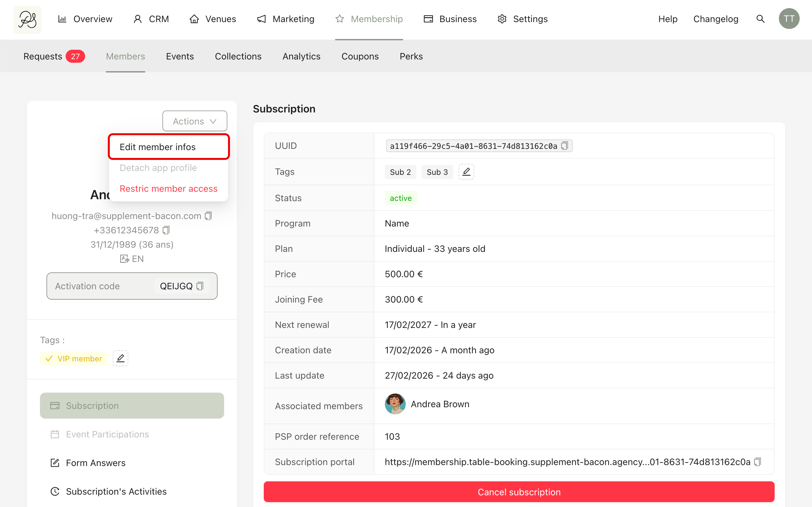812x507 pixels.
Task: Choose Restric member access option
Action: tap(169, 188)
